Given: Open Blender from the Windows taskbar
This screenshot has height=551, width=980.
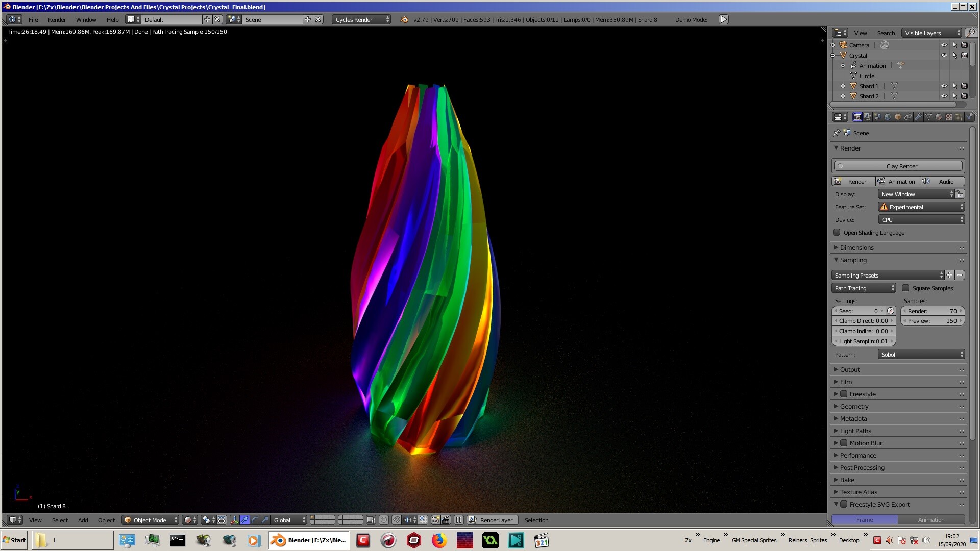Looking at the screenshot, I should point(308,540).
